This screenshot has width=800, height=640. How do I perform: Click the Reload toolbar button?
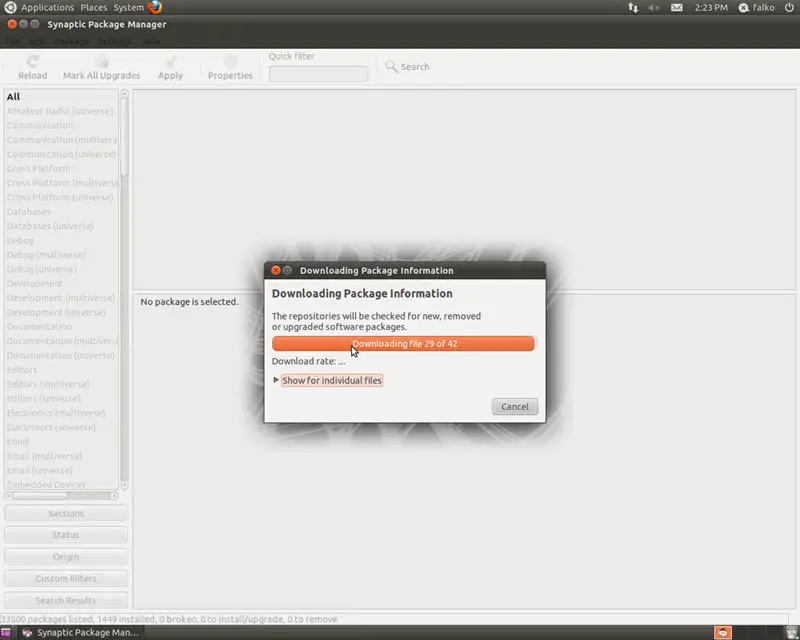(x=33, y=68)
